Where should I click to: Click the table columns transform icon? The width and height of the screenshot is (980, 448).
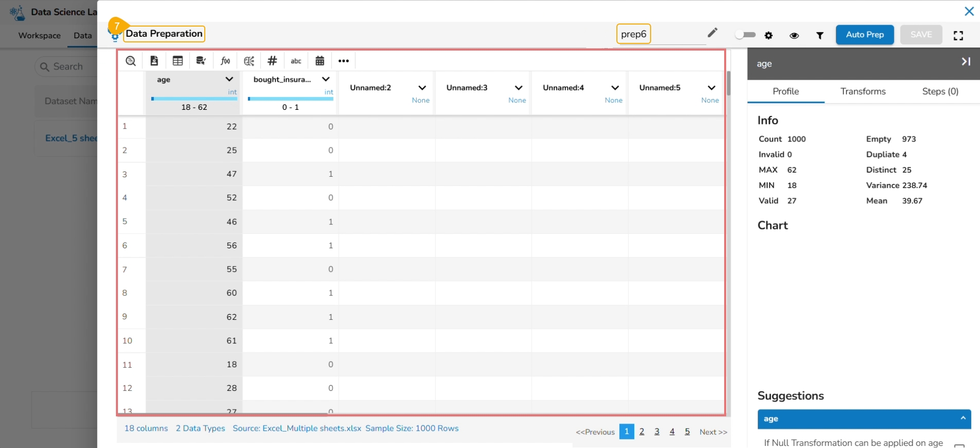pyautogui.click(x=178, y=61)
